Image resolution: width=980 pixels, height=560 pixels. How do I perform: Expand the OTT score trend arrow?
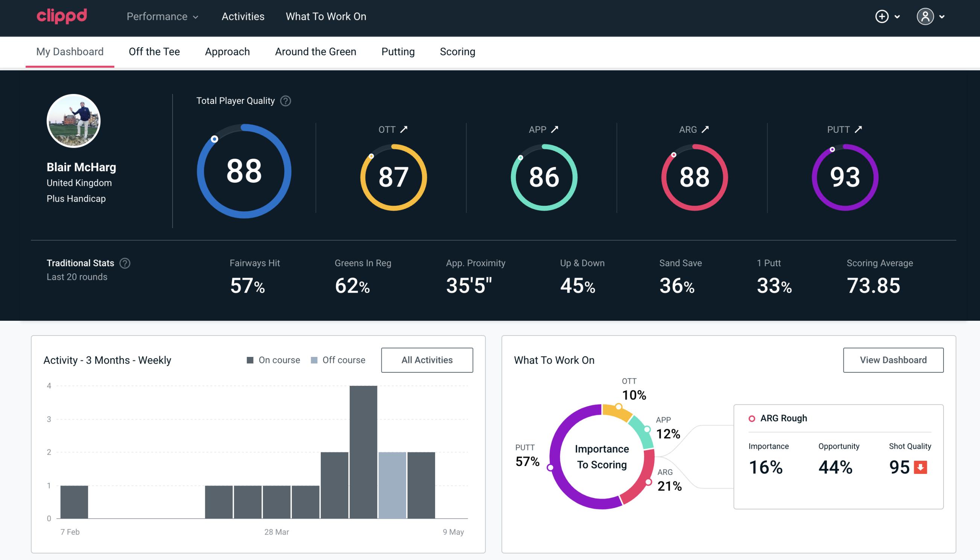coord(404,129)
